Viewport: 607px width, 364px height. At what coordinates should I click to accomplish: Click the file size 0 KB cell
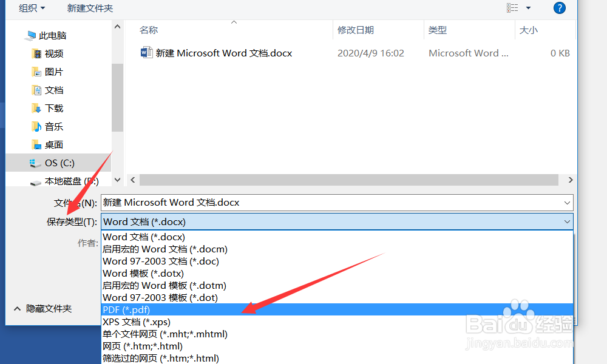(560, 53)
